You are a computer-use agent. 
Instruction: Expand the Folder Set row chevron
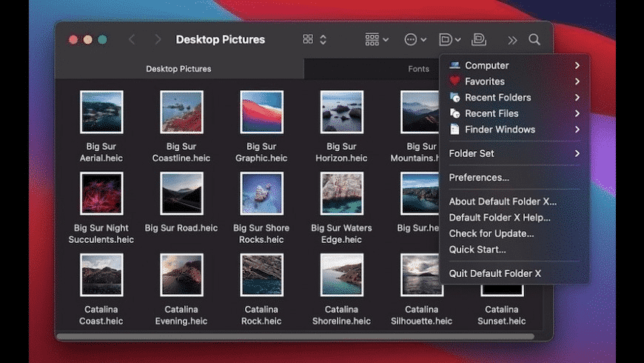pyautogui.click(x=577, y=153)
